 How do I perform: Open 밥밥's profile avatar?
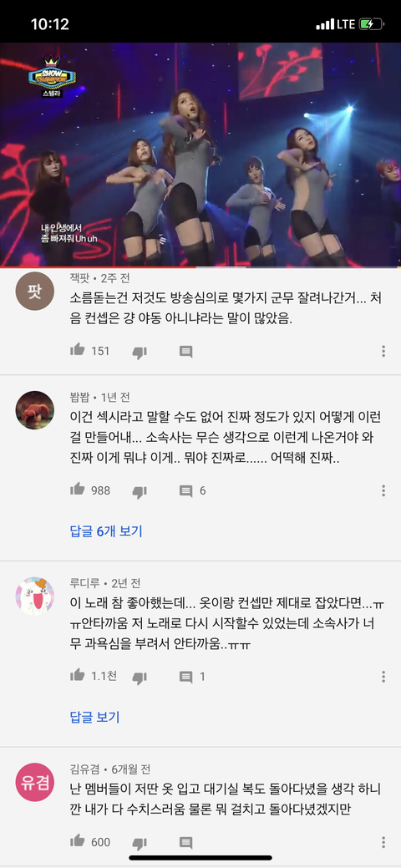(35, 410)
